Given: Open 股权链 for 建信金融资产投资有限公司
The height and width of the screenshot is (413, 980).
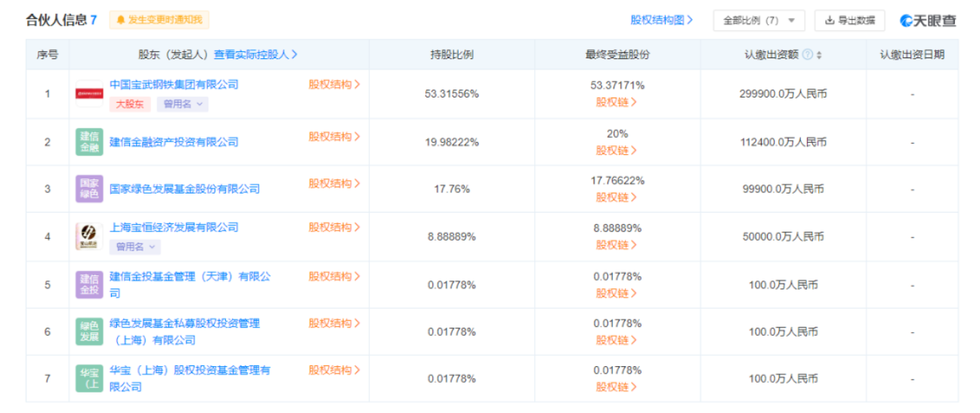Looking at the screenshot, I should click(x=617, y=151).
